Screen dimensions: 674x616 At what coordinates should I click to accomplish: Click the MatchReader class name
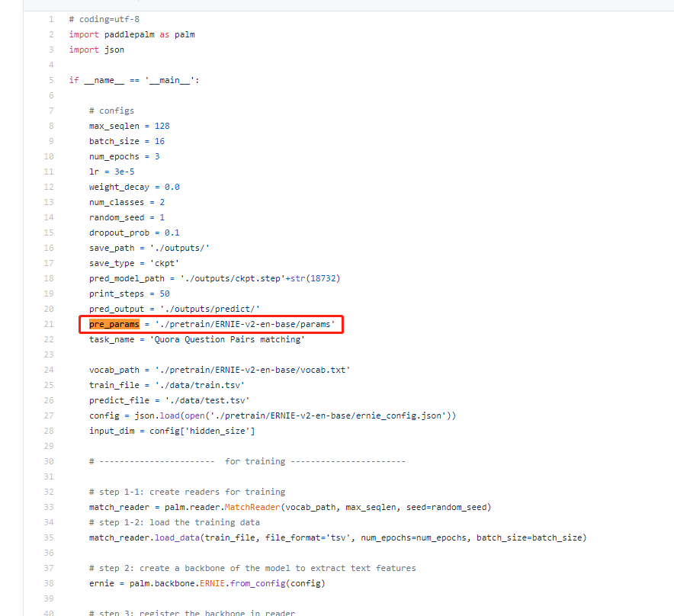(x=252, y=507)
